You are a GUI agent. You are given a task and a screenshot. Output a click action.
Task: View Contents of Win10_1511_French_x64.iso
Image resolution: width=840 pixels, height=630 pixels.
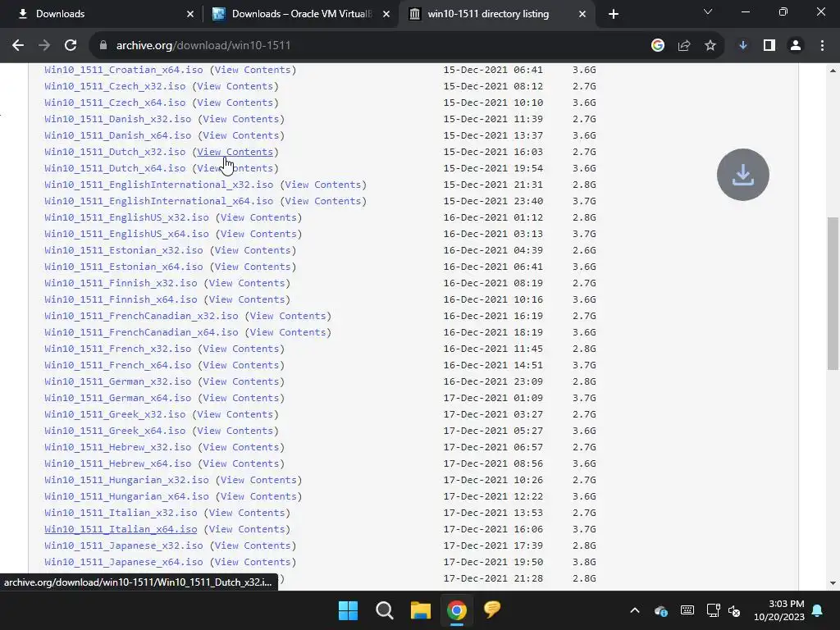(241, 365)
